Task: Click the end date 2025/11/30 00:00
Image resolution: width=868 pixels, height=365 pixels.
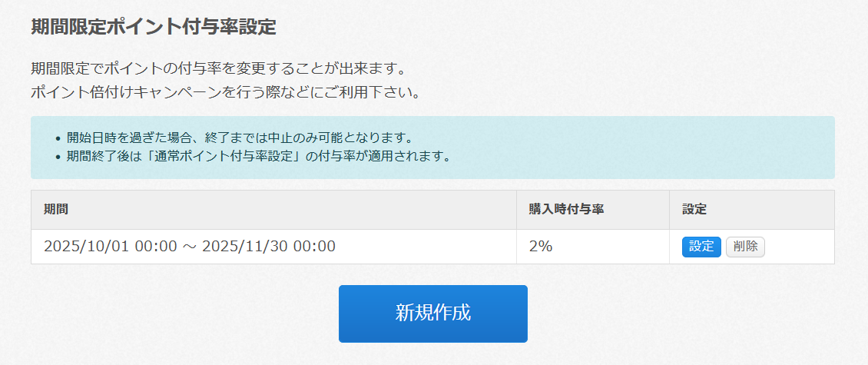Action: [269, 247]
